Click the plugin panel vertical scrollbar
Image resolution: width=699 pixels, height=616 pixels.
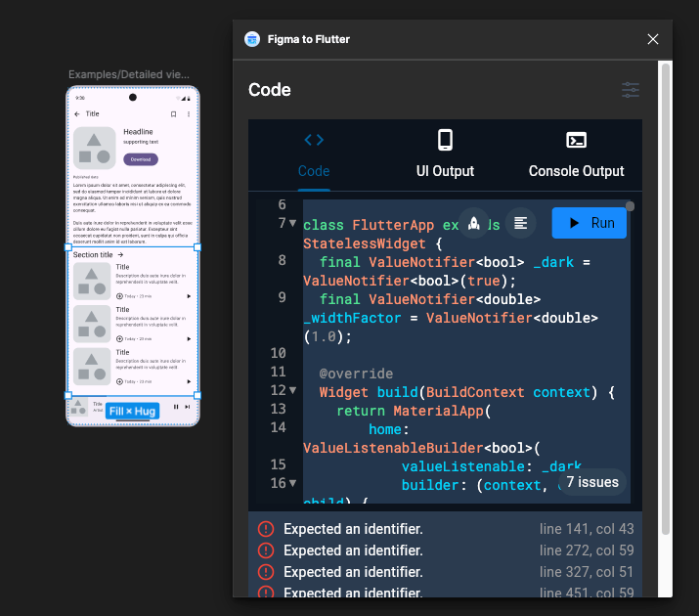pyautogui.click(x=665, y=298)
